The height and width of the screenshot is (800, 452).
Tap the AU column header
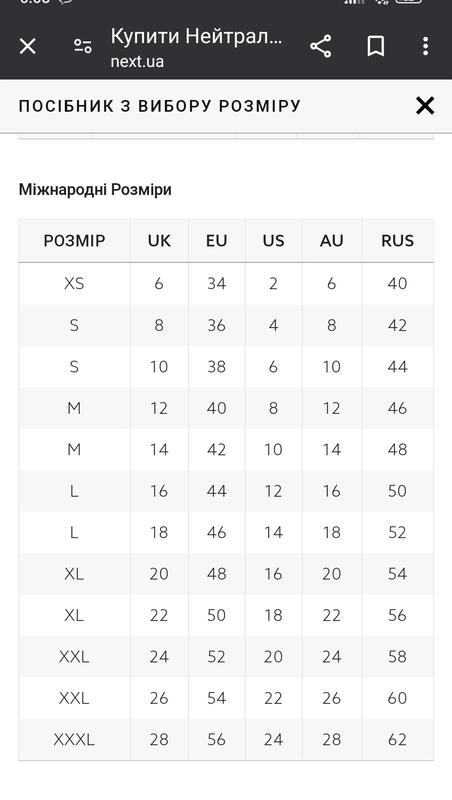(332, 241)
